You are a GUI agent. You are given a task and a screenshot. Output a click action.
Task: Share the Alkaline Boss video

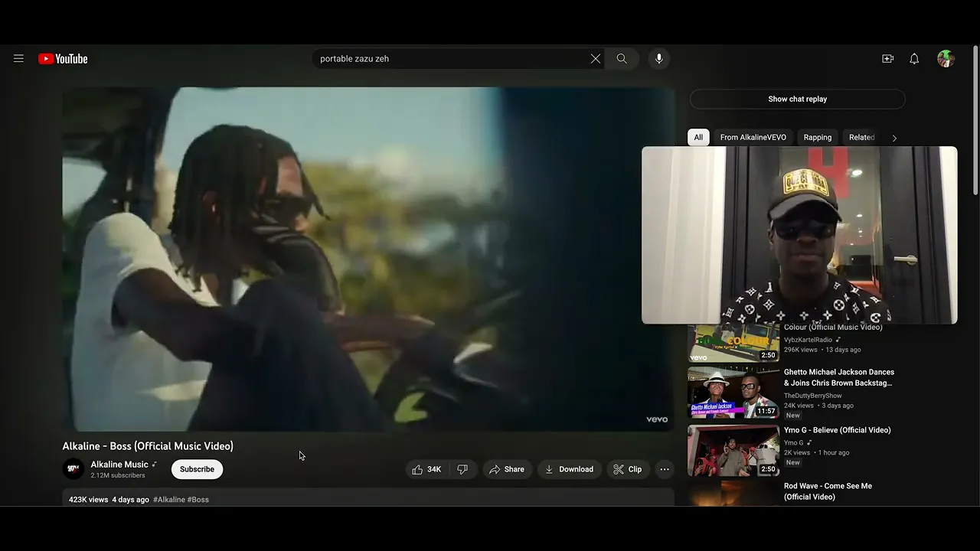pos(507,469)
